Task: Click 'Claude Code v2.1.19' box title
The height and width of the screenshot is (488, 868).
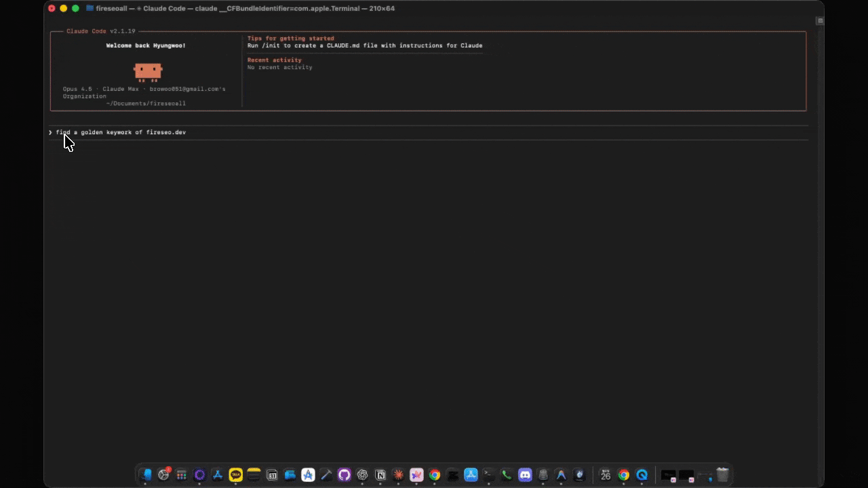Action: click(x=101, y=31)
